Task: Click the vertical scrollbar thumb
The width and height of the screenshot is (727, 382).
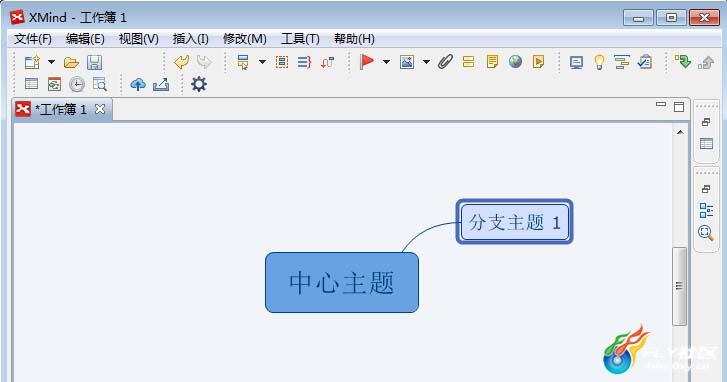Action: click(x=679, y=286)
